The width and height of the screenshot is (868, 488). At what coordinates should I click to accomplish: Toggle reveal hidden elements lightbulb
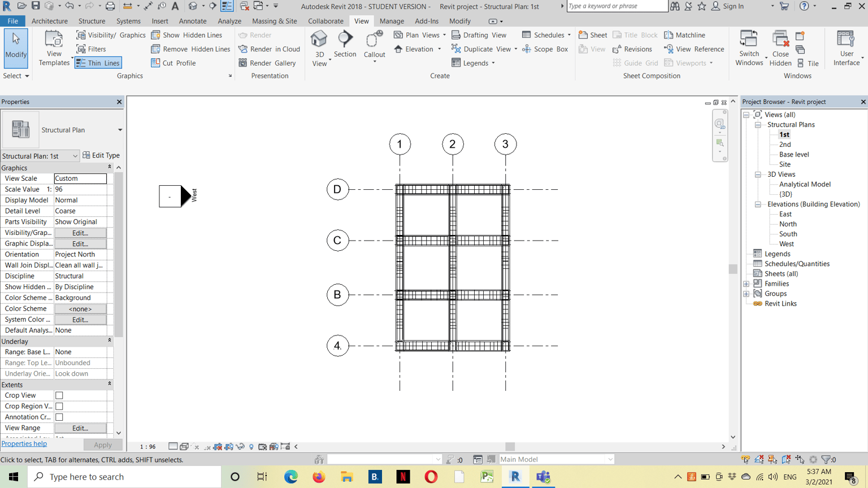251,446
